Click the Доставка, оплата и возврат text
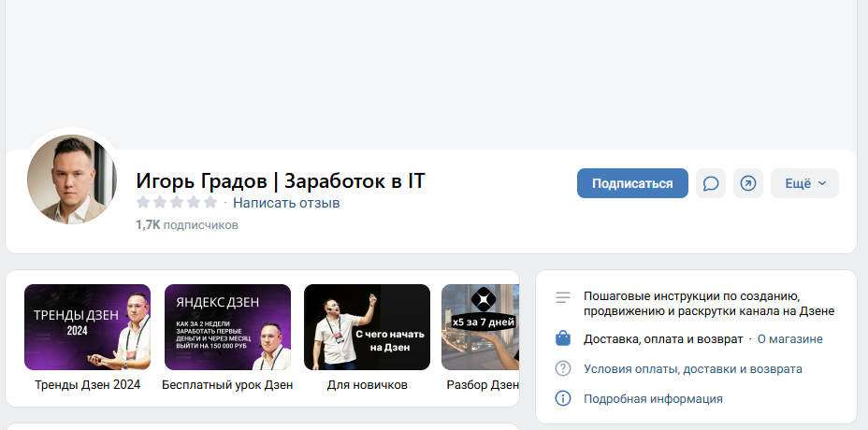The width and height of the screenshot is (868, 430). coord(662,338)
